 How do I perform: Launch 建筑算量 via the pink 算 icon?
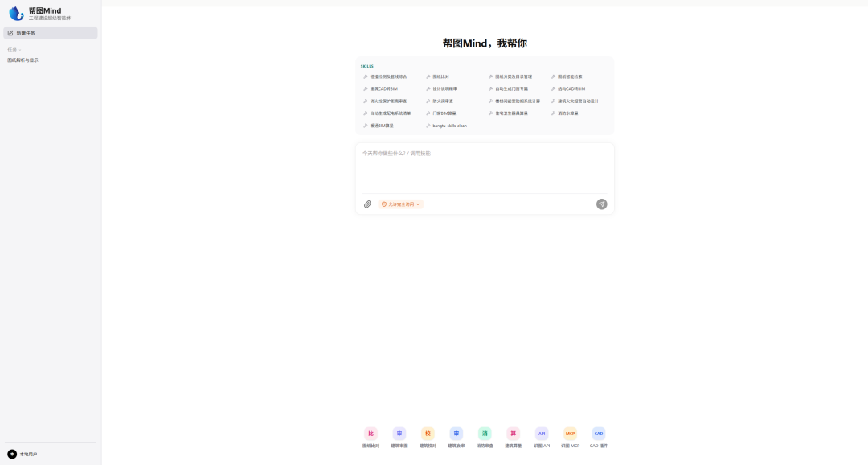coord(513,434)
